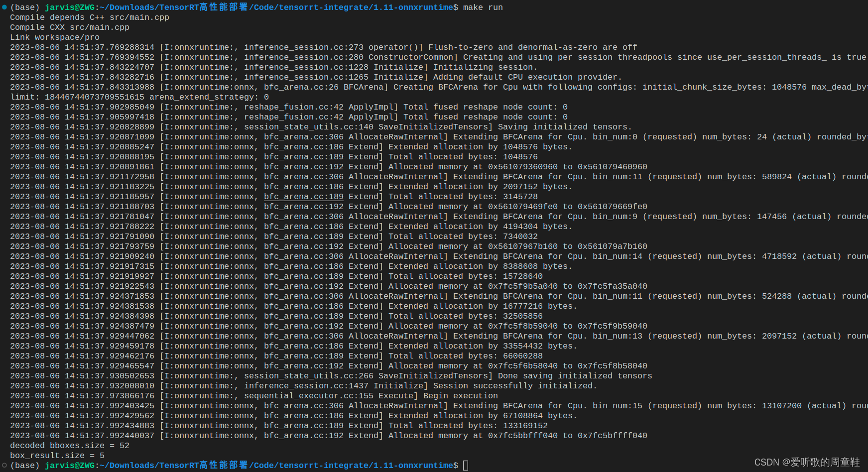The width and height of the screenshot is (868, 472).
Task: Click timestamp 14:51:37.992440037
Action: 110,436
